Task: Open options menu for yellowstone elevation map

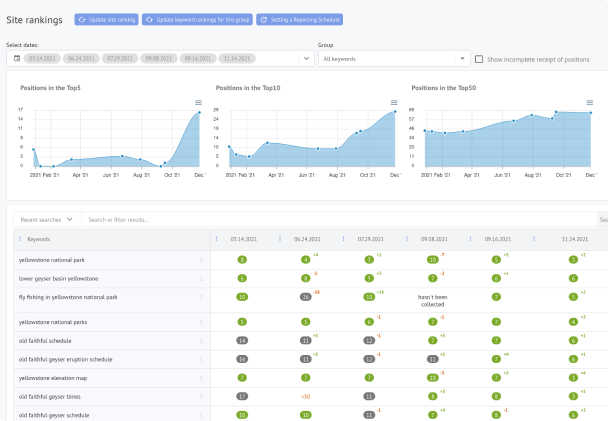Action: tap(201, 378)
